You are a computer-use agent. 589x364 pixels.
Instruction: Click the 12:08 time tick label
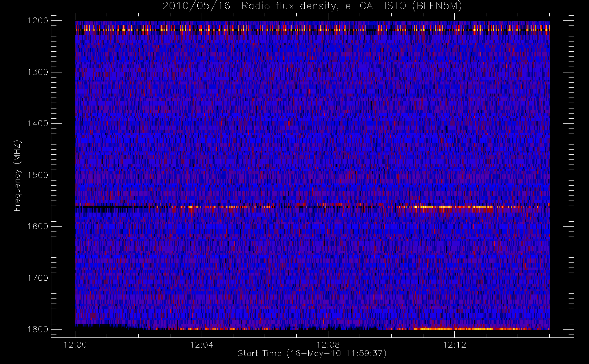(x=328, y=345)
